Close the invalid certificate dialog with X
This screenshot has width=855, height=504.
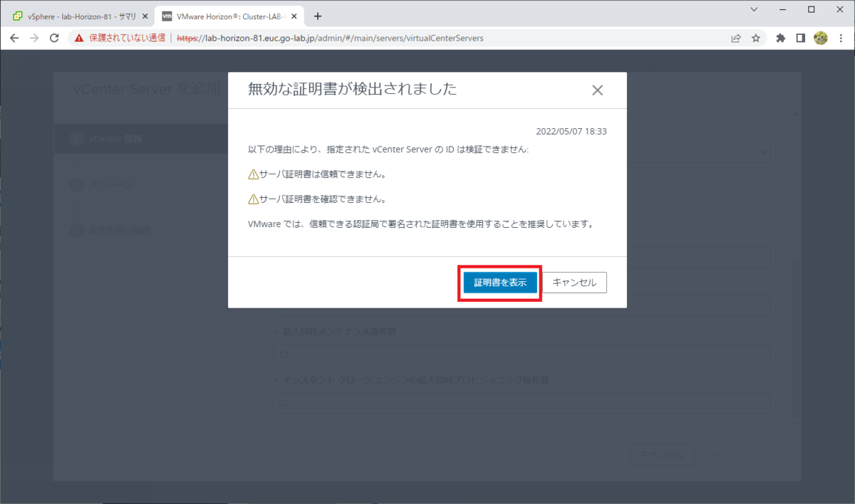[x=598, y=90]
